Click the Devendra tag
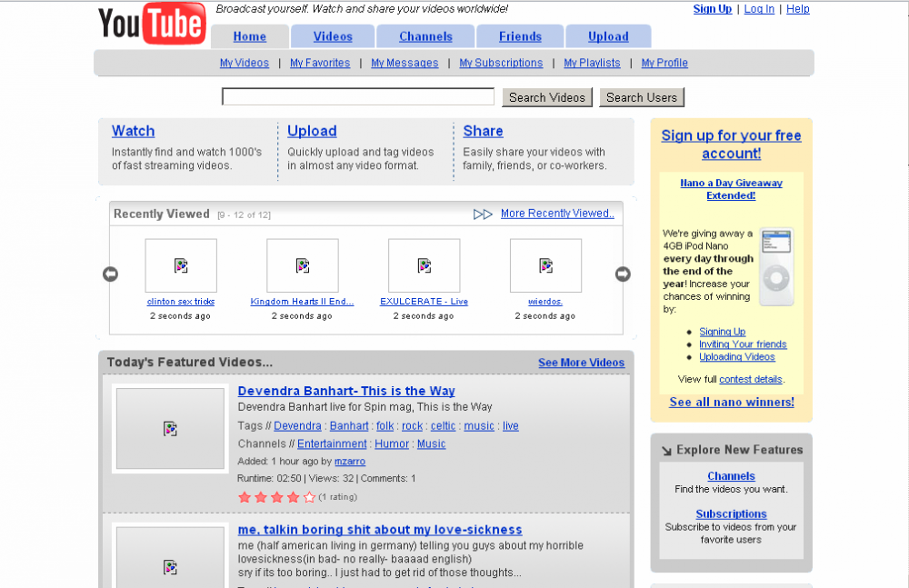 [x=297, y=425]
